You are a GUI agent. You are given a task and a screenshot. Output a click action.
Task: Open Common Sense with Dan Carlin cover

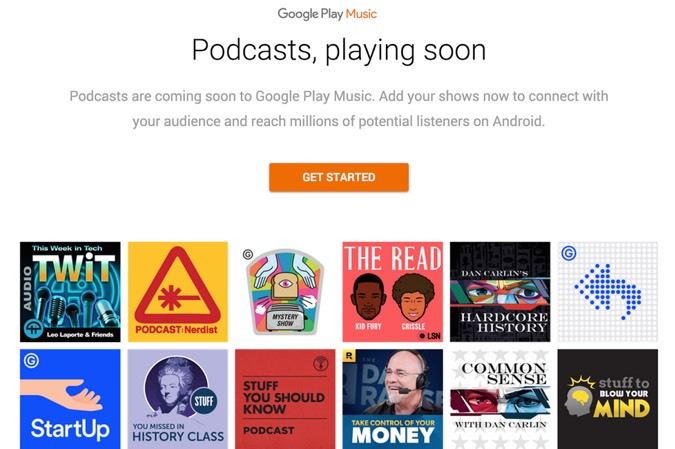click(500, 399)
